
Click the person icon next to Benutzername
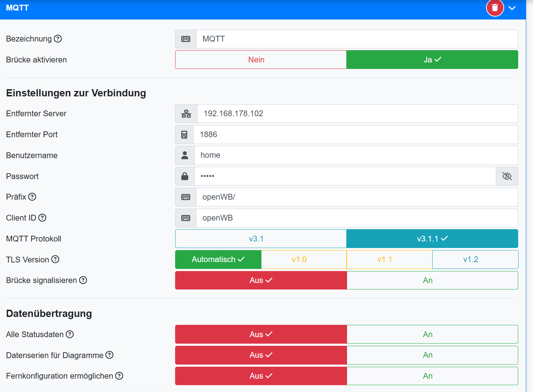(x=185, y=155)
